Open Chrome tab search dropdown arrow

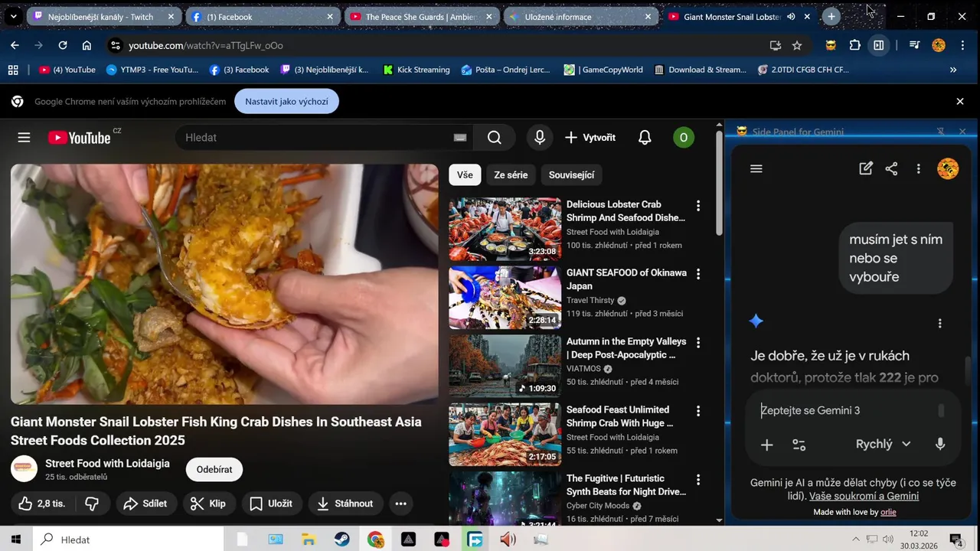click(x=13, y=16)
